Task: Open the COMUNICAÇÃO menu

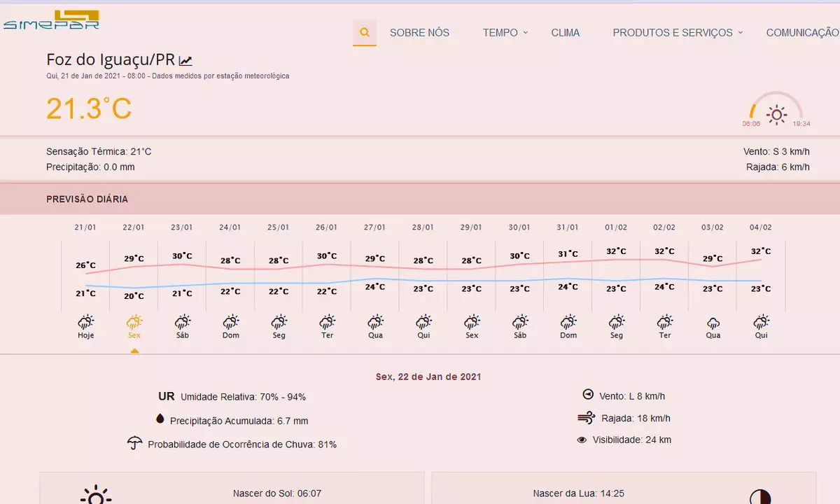Action: pyautogui.click(x=802, y=33)
